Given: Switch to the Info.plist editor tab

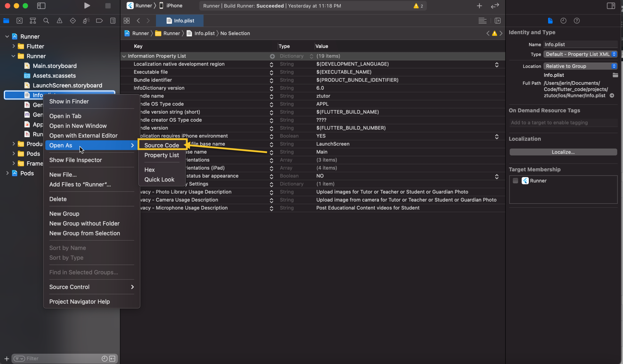Looking at the screenshot, I should click(x=180, y=21).
